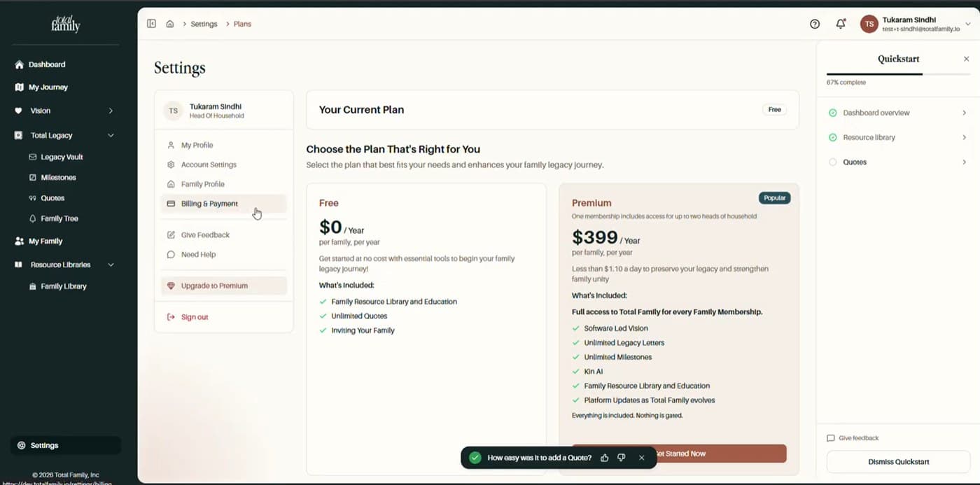Image resolution: width=980 pixels, height=485 pixels.
Task: Click the Vision heart icon in sidebar
Action: click(19, 111)
